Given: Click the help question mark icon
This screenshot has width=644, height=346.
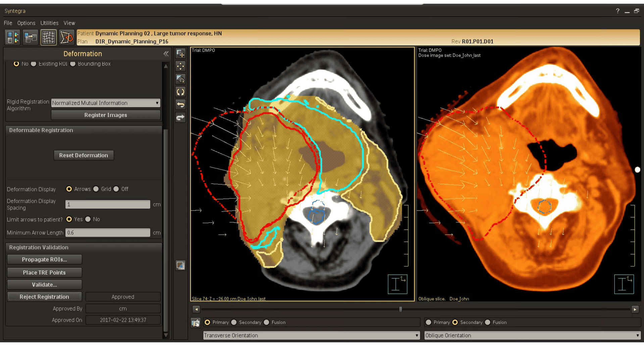Looking at the screenshot, I should click(617, 11).
